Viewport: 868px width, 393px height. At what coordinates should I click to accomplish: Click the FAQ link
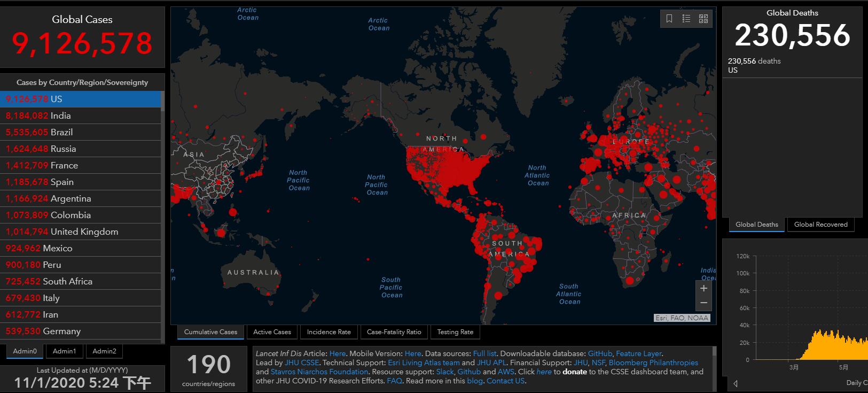(394, 381)
